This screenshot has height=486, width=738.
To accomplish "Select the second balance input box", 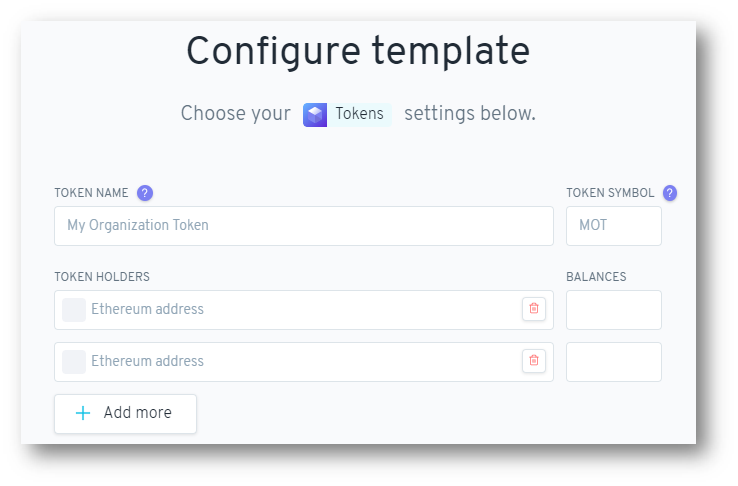I will (x=614, y=362).
